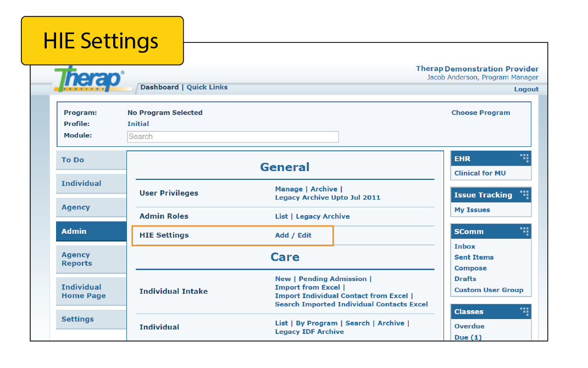Click the General section heading
The image size is (588, 368).
click(285, 167)
